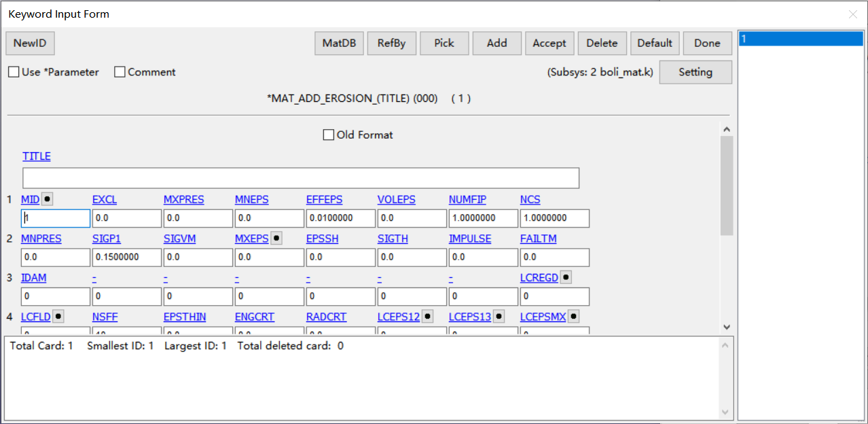Click the message log scrollbar down arrow
The height and width of the screenshot is (424, 868).
point(725,412)
